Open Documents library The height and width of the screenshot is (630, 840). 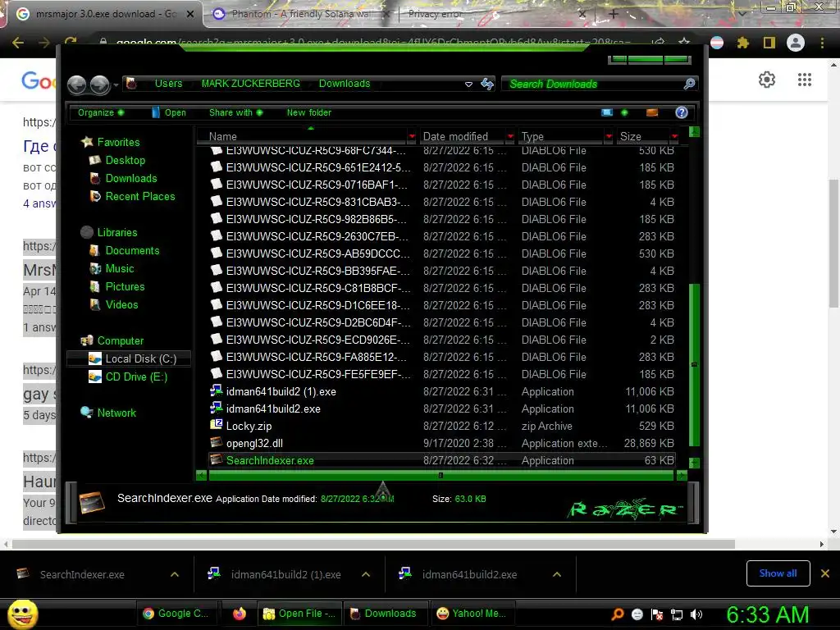coord(132,251)
